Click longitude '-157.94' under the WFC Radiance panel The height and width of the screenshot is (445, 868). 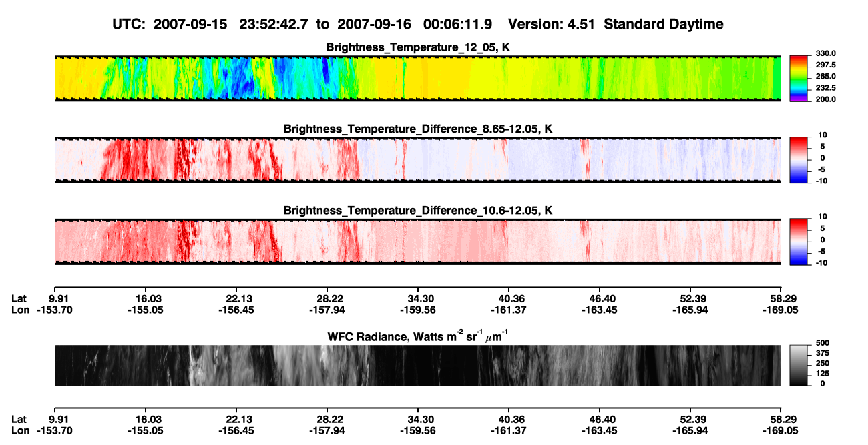[328, 430]
